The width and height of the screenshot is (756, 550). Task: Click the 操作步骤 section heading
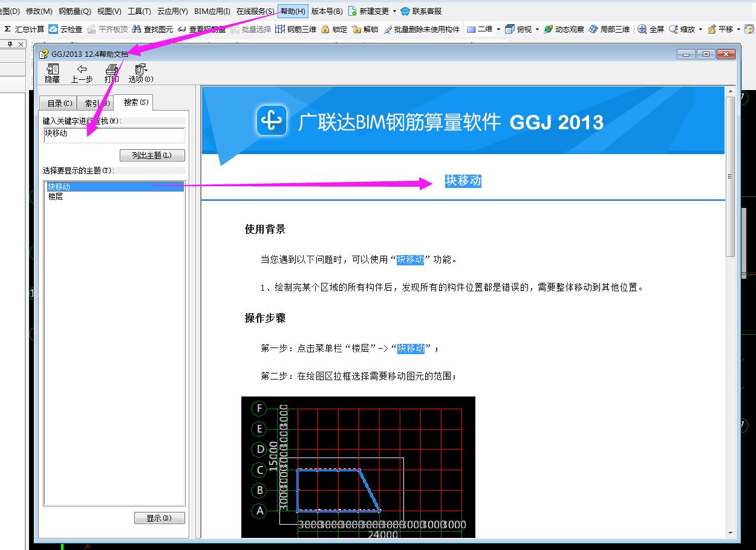(265, 318)
